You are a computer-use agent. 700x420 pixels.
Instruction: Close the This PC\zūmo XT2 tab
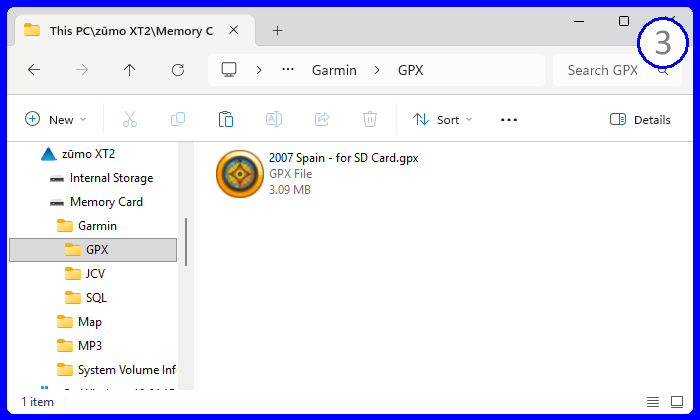(233, 30)
